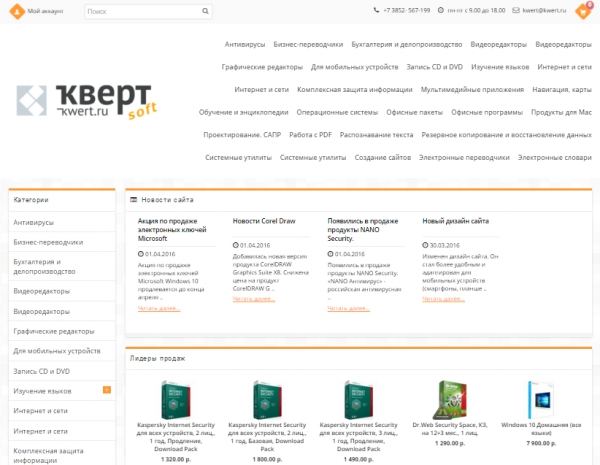Click Читать далее under NANO Security news
This screenshot has width=600, height=465.
click(349, 308)
